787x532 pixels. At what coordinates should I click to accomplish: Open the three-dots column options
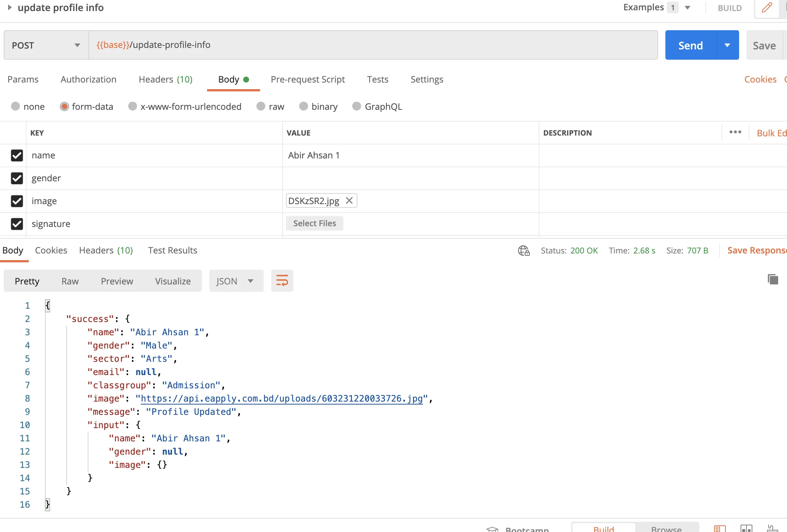pyautogui.click(x=735, y=132)
